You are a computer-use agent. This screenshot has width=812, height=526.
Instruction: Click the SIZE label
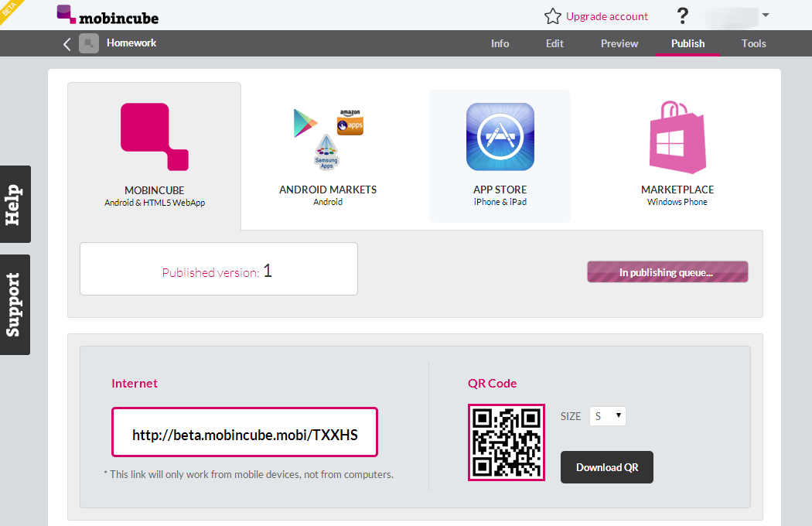(x=571, y=417)
